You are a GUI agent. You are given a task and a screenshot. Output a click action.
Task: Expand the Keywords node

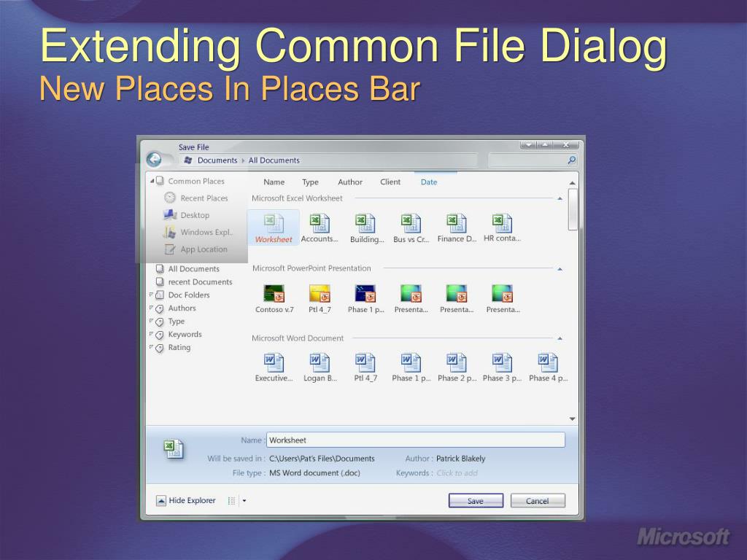[x=152, y=334]
